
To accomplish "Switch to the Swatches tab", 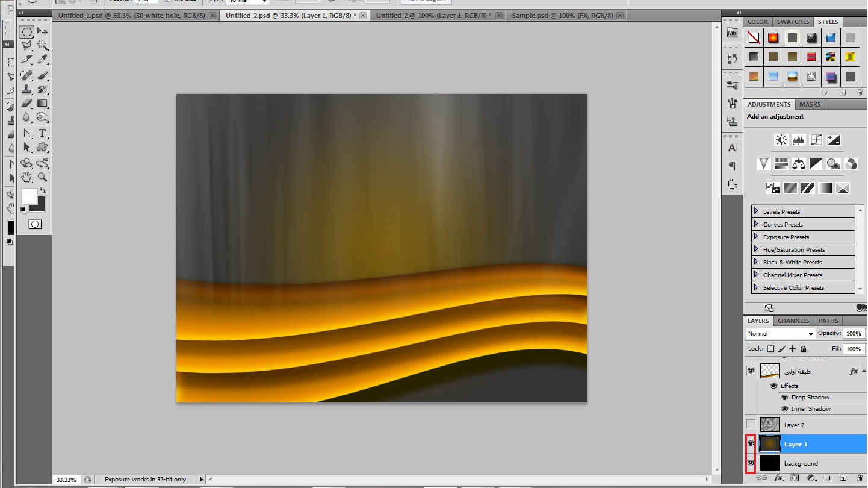I will [x=792, y=22].
